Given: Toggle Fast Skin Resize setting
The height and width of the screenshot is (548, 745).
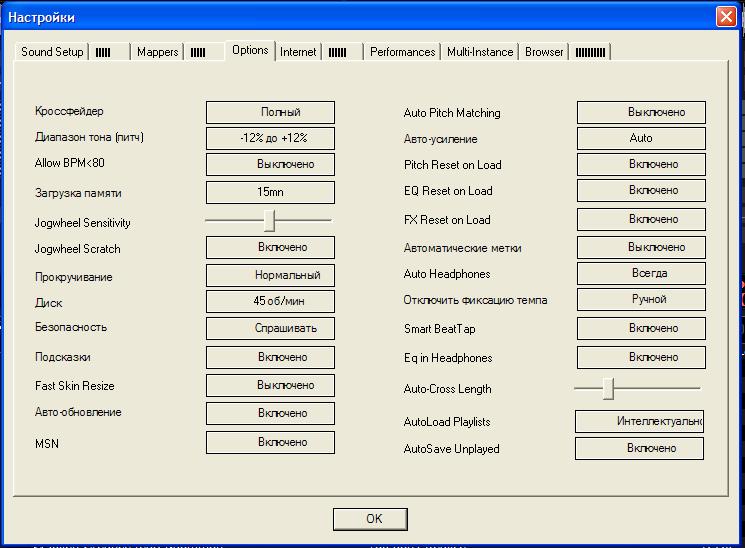Looking at the screenshot, I should coord(270,385).
